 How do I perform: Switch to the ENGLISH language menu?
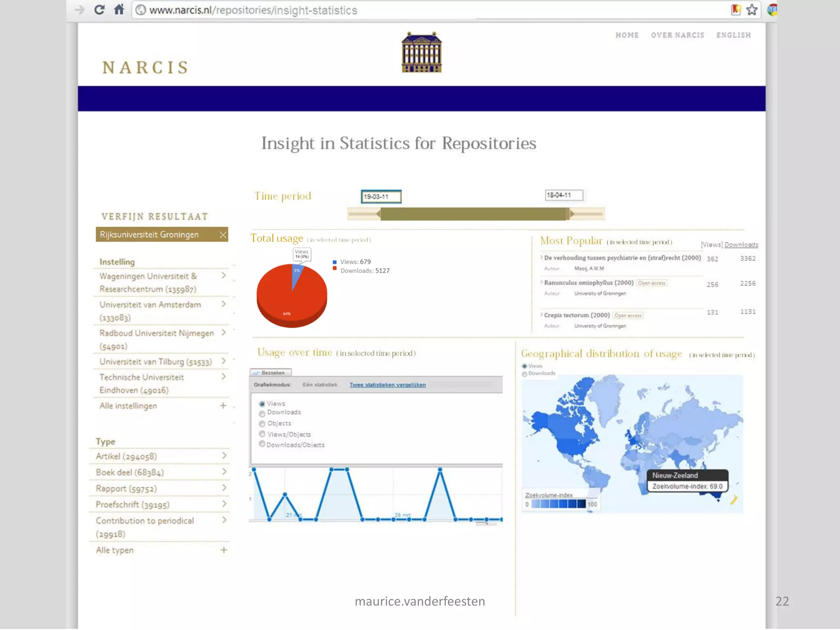click(x=733, y=35)
